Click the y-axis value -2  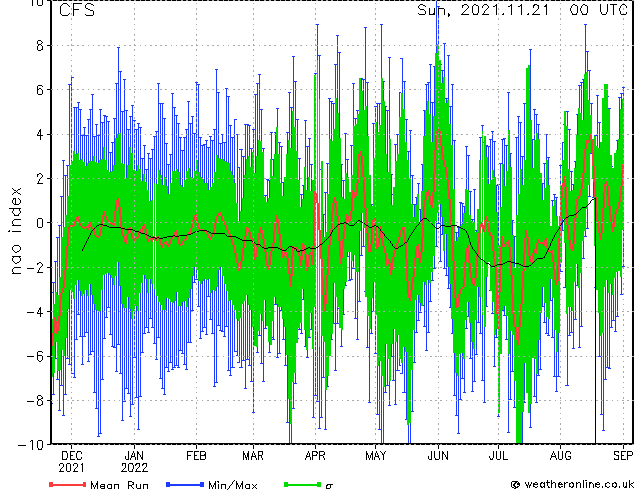tap(35, 268)
